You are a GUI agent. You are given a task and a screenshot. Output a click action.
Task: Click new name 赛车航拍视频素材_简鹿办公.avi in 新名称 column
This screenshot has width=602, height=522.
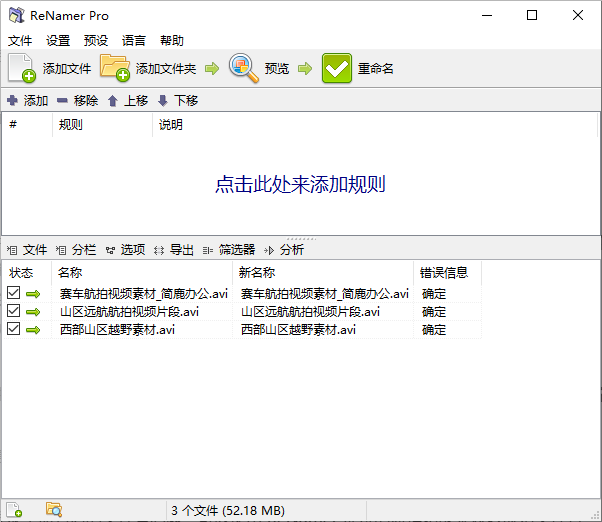(325, 294)
